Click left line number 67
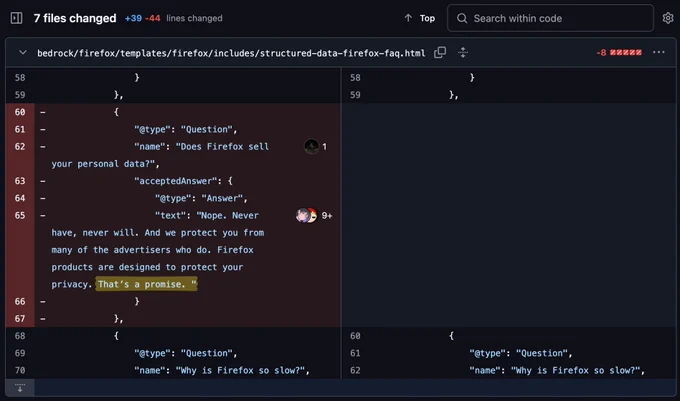Screen dimensions: 680x401 20,319
